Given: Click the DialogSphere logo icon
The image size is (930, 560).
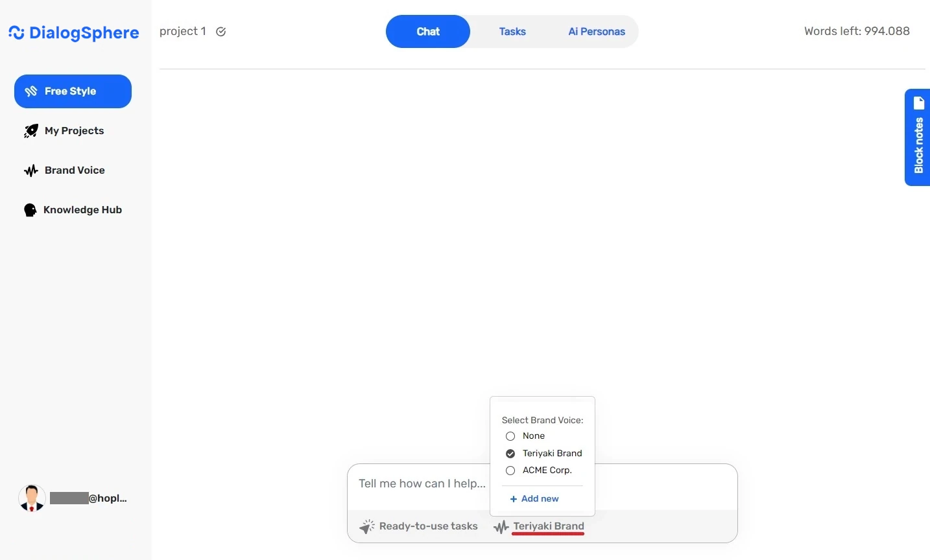Looking at the screenshot, I should 17,32.
